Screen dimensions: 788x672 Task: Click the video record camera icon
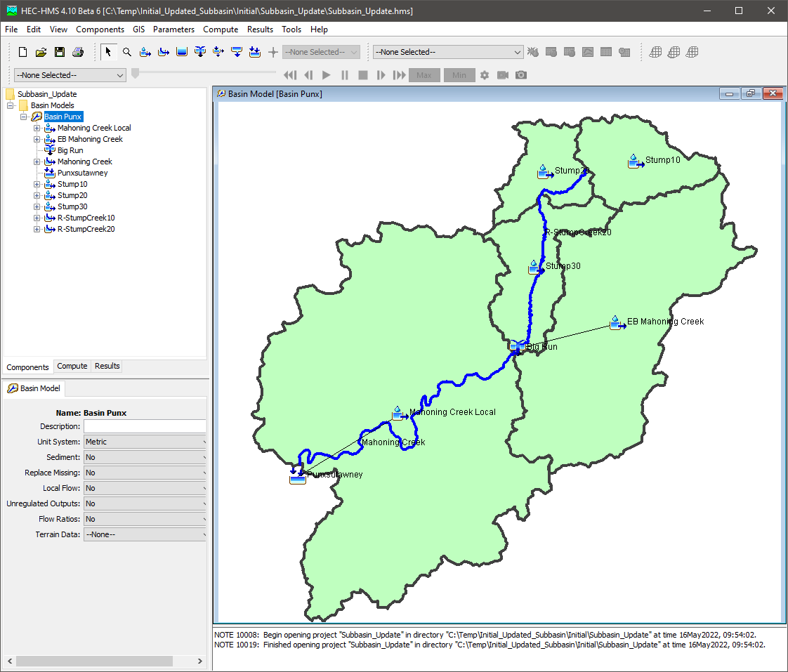click(x=503, y=75)
